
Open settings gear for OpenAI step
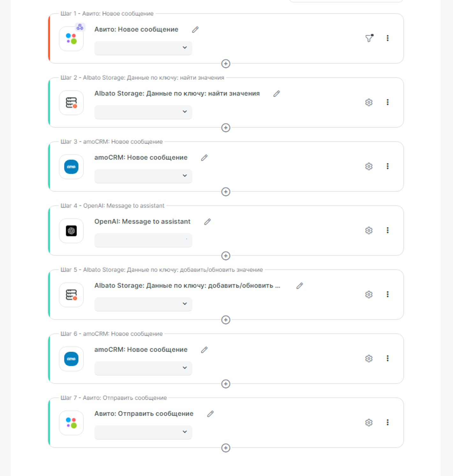pyautogui.click(x=369, y=230)
